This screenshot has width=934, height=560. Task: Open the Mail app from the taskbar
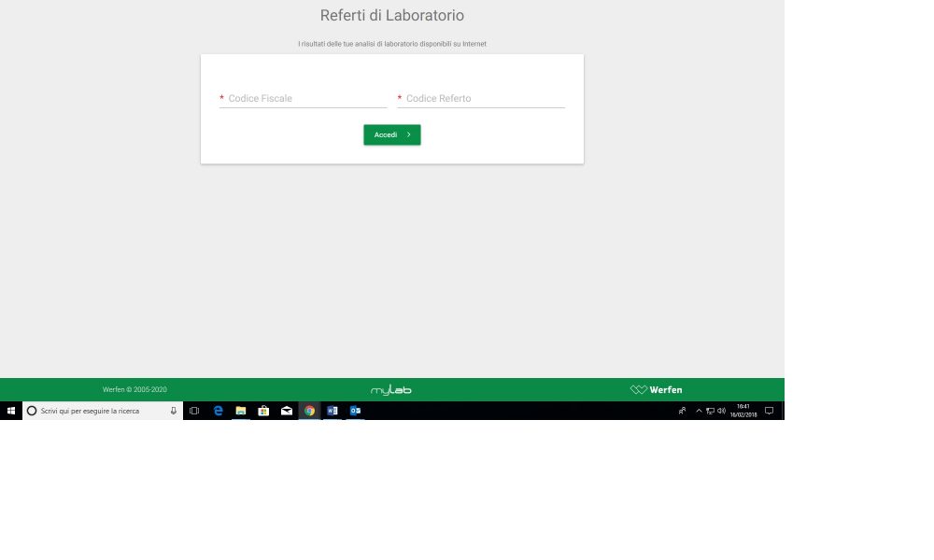pyautogui.click(x=286, y=411)
